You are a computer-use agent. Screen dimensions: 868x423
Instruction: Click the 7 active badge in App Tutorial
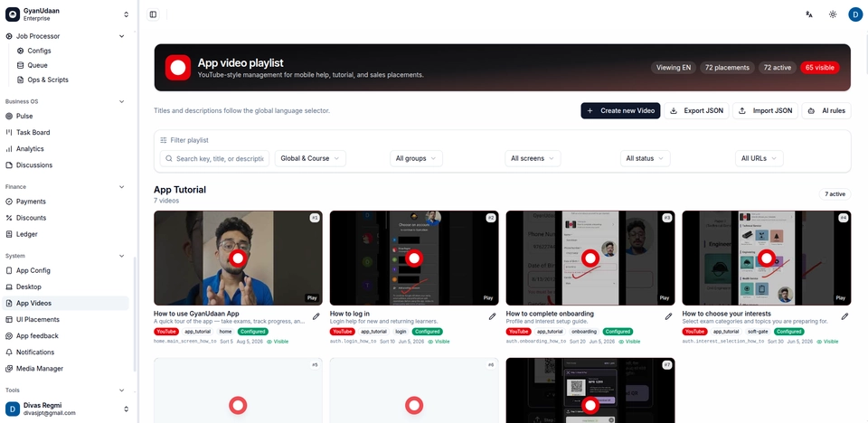coord(835,193)
